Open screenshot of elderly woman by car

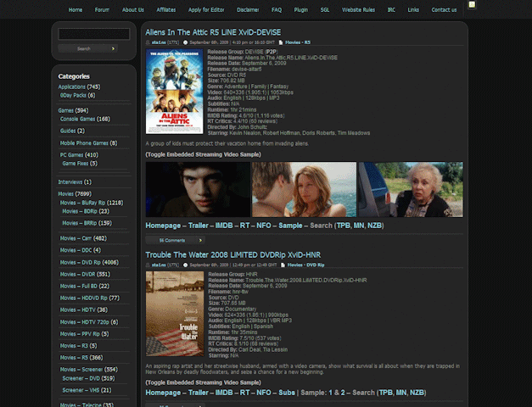411,189
